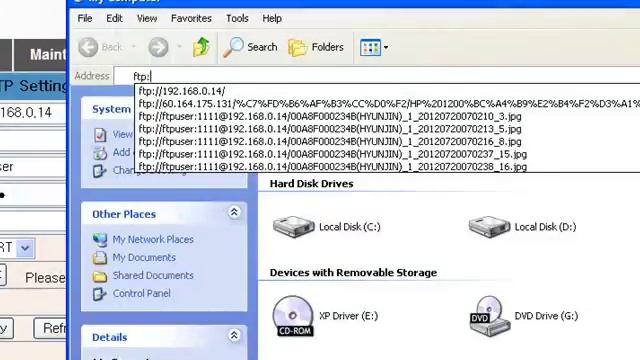
Task: Collapse the Details panel
Action: coord(234,336)
